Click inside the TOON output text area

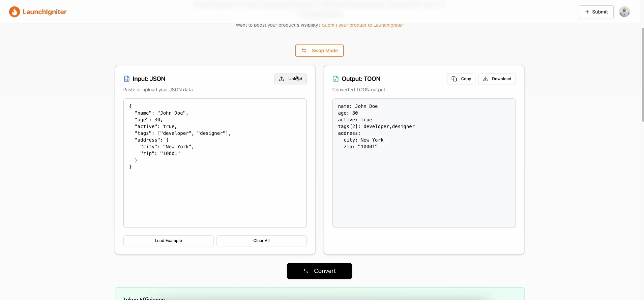(x=424, y=163)
